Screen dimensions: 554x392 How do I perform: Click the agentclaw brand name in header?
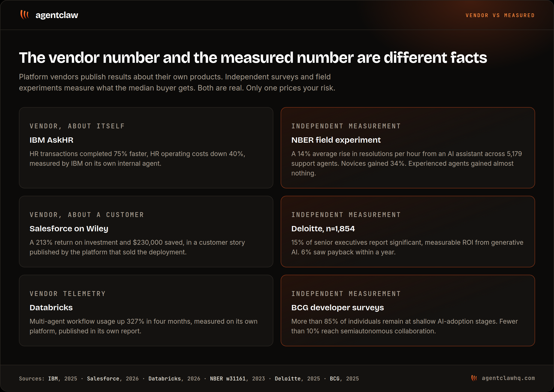(57, 15)
